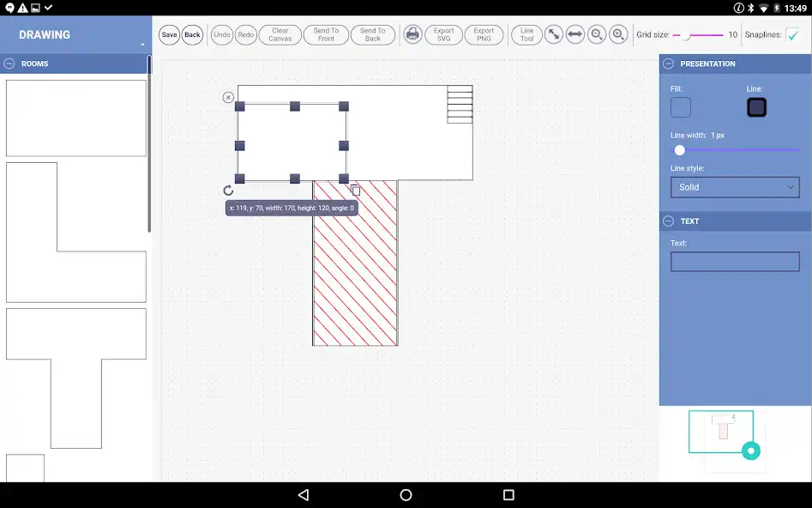Screen dimensions: 812x508
Task: Click inside the Text input field
Action: pyautogui.click(x=735, y=262)
